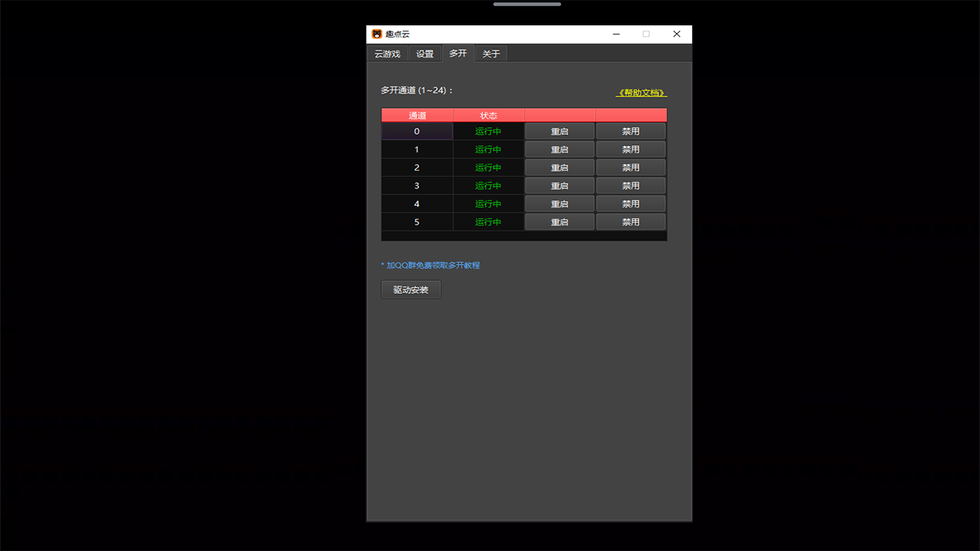This screenshot has height=551, width=980.
Task: Click the 通道 column header
Action: tap(417, 116)
